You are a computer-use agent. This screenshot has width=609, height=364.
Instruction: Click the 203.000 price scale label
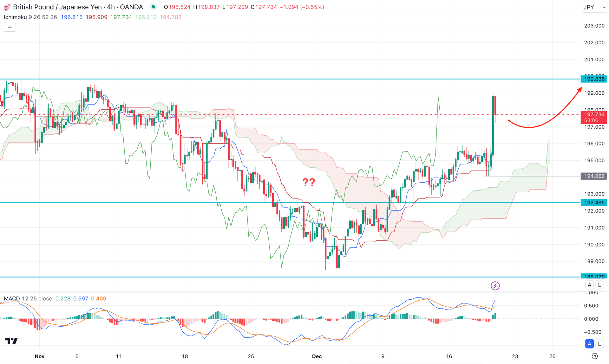click(x=594, y=26)
